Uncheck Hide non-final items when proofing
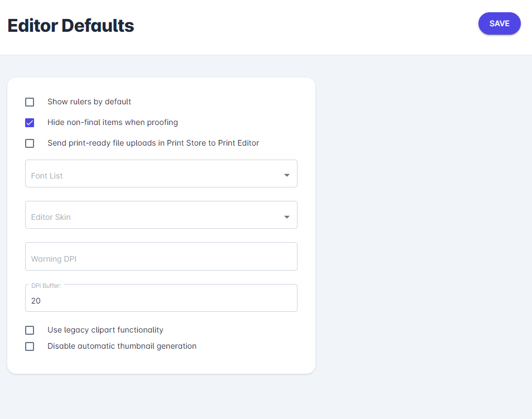Image resolution: width=532 pixels, height=419 pixels. pos(30,123)
